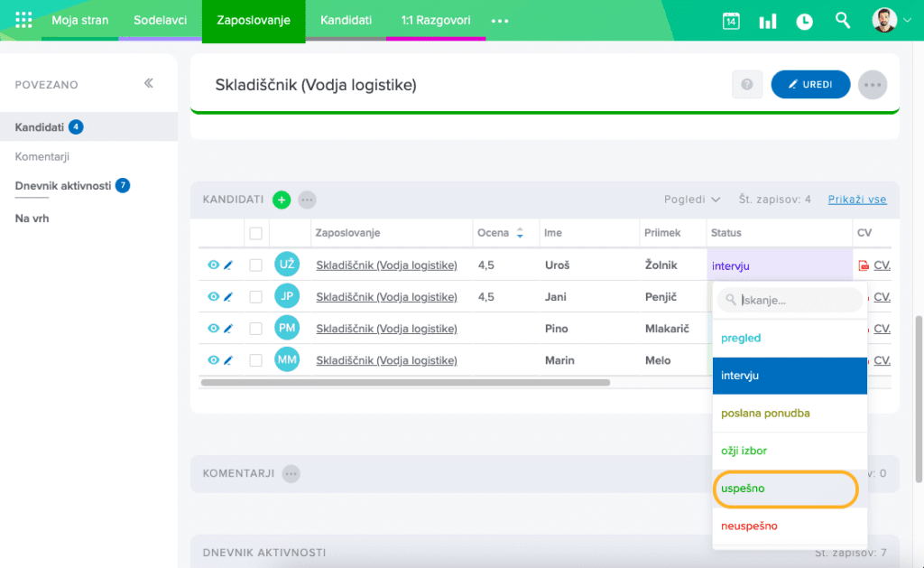Screen dimensions: 924x568
Task: Click the pencil edit icon for Uroš Žolnik
Action: (x=228, y=265)
